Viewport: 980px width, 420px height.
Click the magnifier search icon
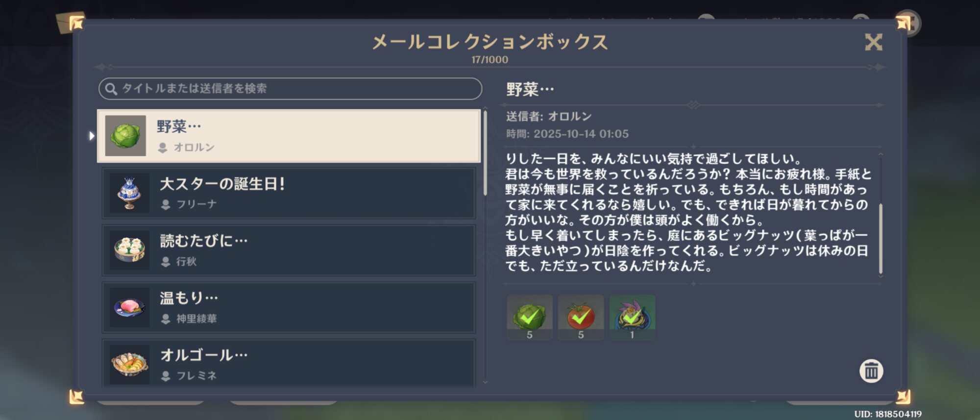111,89
